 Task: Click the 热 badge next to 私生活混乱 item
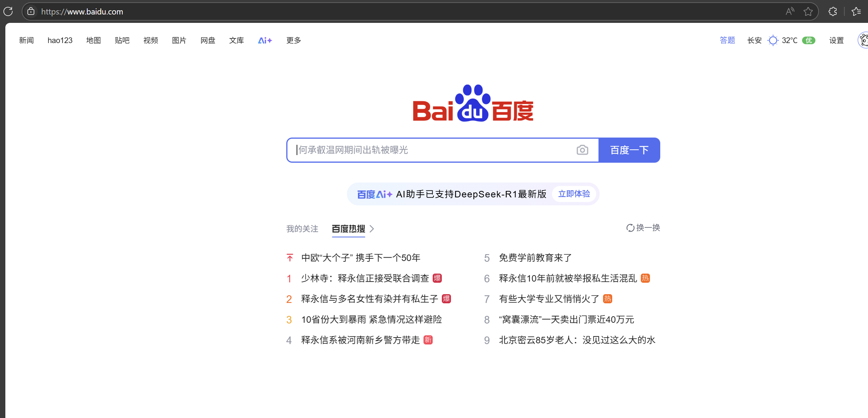pyautogui.click(x=645, y=278)
